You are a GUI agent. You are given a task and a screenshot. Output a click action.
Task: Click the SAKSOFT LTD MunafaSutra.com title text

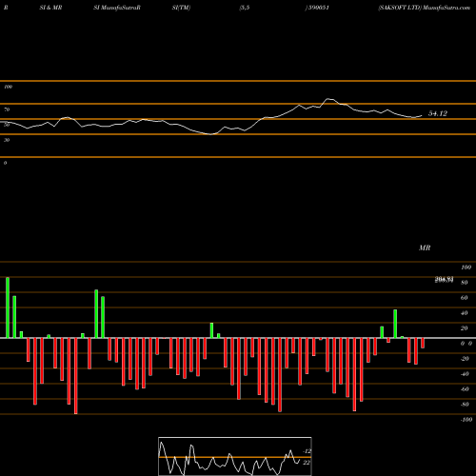424,8
